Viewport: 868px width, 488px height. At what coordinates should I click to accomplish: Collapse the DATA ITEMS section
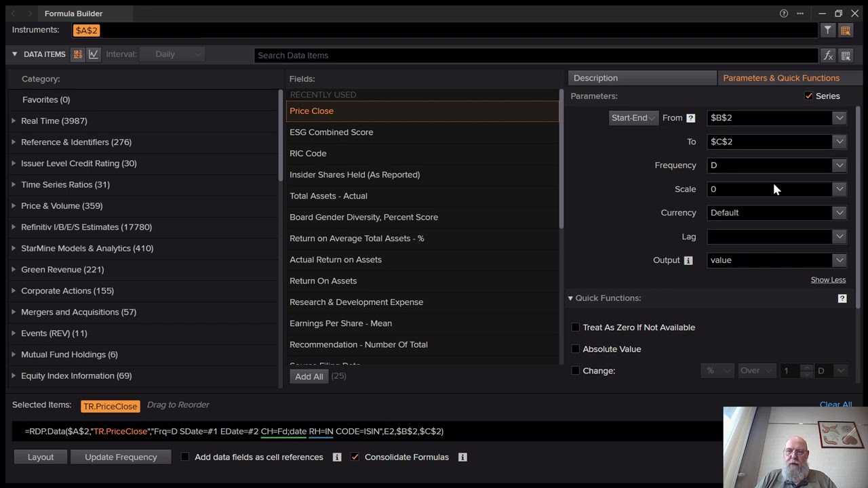[14, 54]
